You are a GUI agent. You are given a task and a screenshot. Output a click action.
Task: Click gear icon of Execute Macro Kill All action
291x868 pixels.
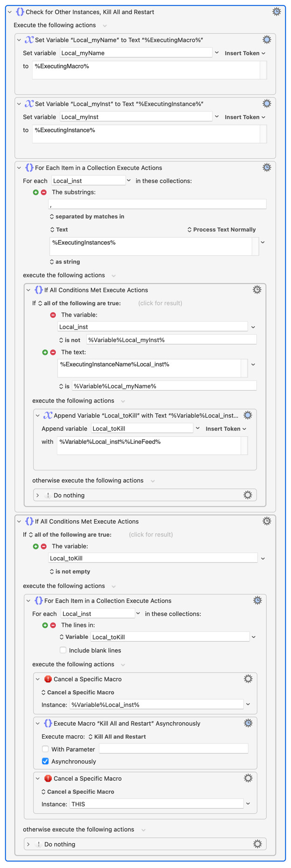point(248,723)
